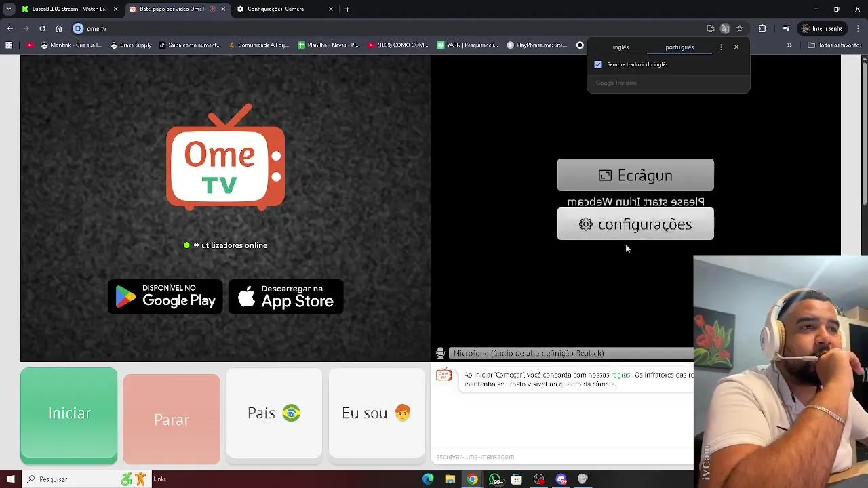
Task: Click the media control icon in toolbar
Action: tap(786, 28)
